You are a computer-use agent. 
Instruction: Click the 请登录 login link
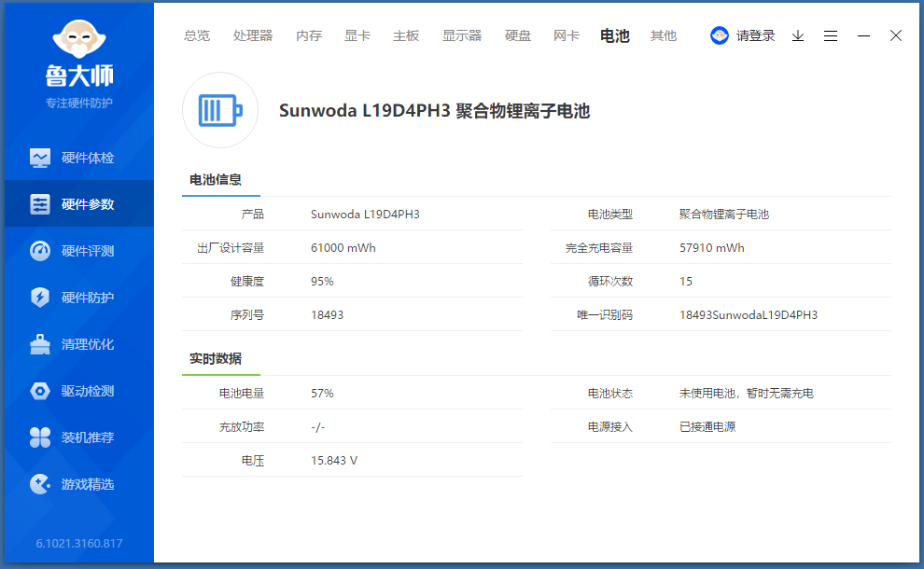tap(755, 36)
